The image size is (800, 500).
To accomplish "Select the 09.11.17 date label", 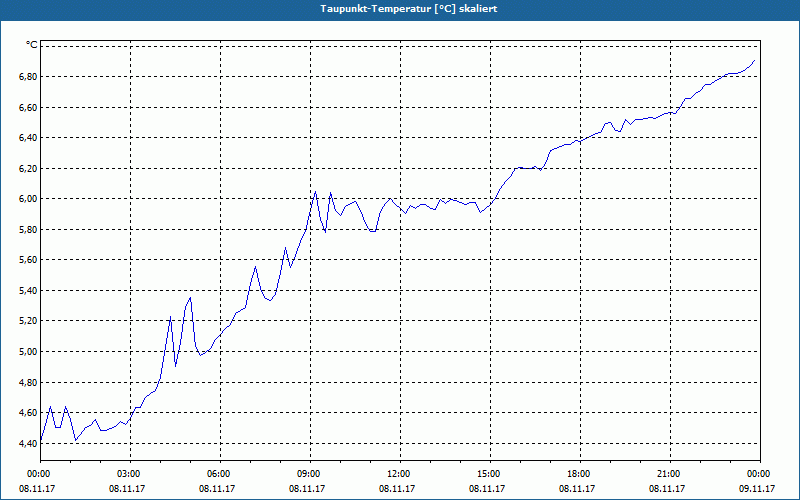I will click(757, 488).
